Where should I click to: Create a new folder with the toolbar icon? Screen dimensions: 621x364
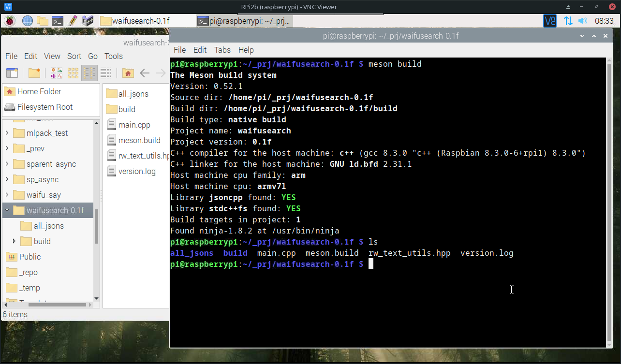tap(34, 73)
